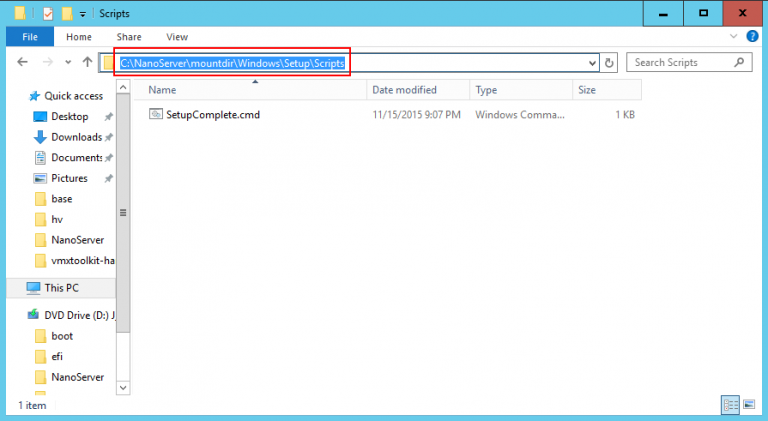Open the hv folder in Quick access
Screen dimensions: 768x421
[57, 219]
